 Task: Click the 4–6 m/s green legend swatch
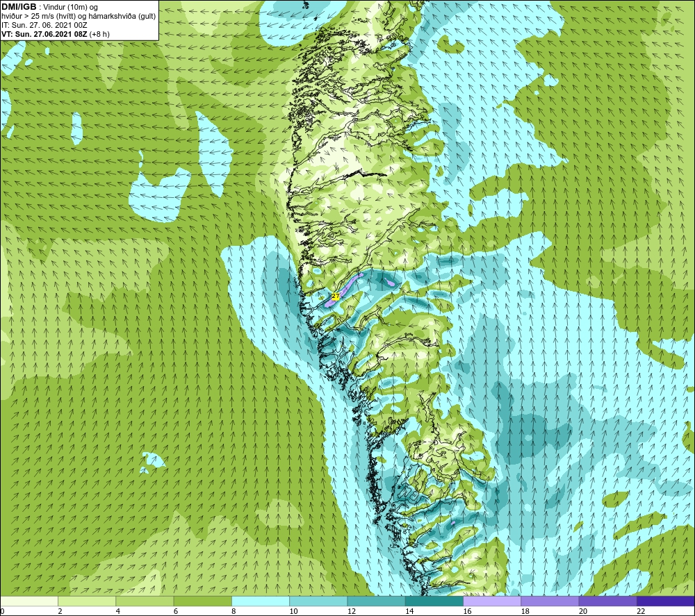click(145, 601)
